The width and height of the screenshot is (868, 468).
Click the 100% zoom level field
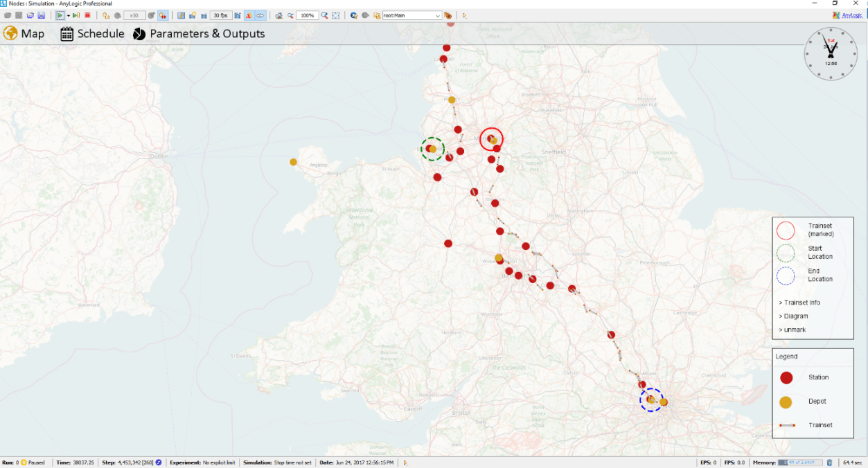tap(307, 15)
